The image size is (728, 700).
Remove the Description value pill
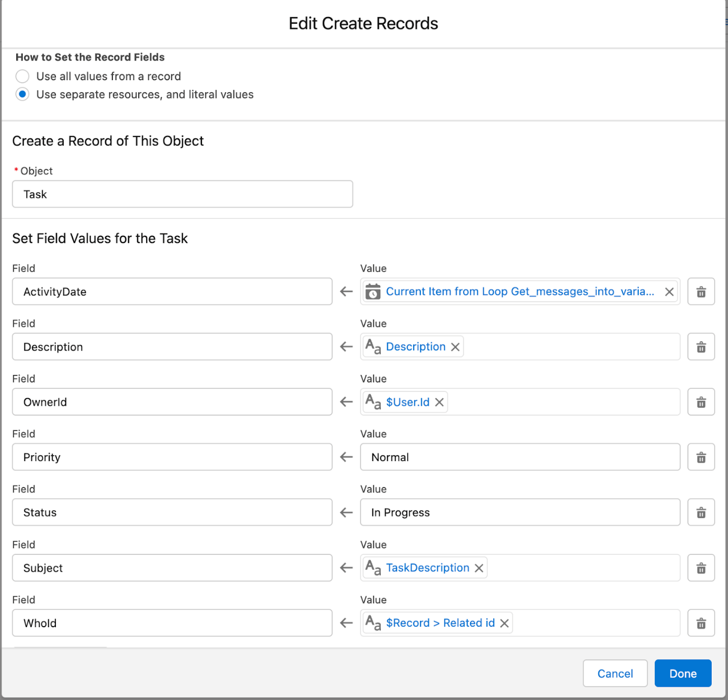pyautogui.click(x=455, y=347)
